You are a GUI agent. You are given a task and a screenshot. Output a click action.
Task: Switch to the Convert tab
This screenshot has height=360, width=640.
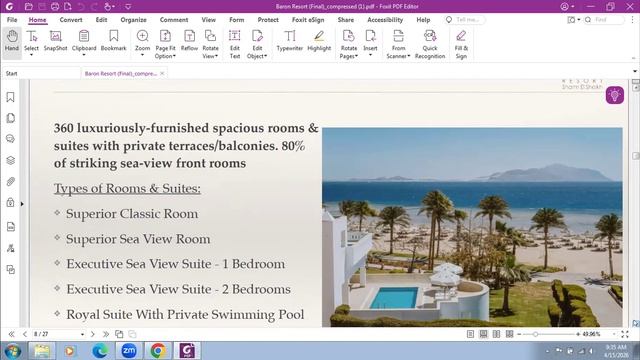pos(71,20)
